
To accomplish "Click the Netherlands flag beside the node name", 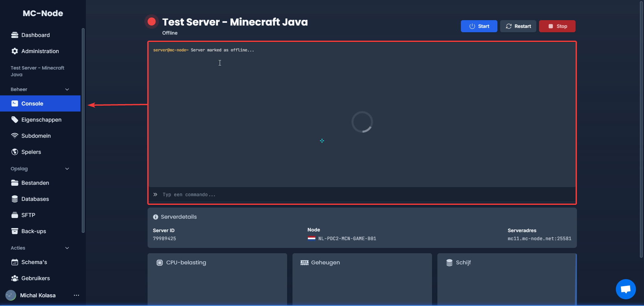I will (x=312, y=238).
